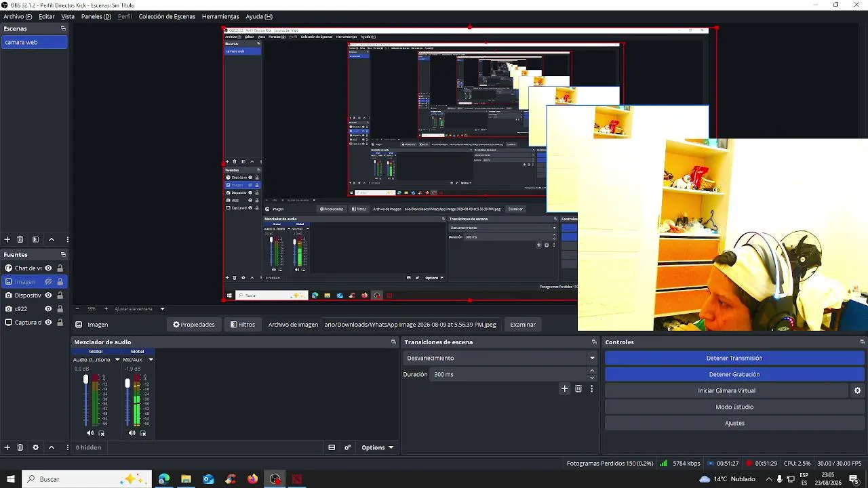868x488 pixels.
Task: Open the Archivo menu
Action: (18, 16)
